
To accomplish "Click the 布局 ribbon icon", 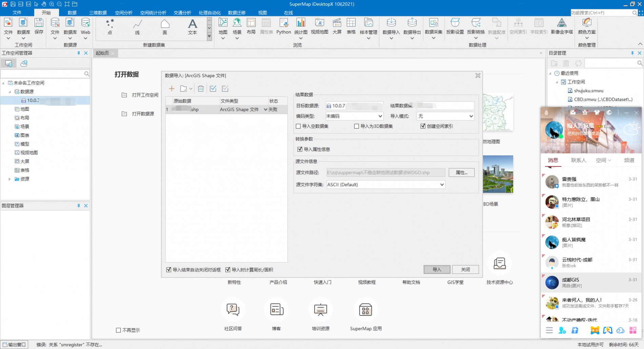I will [251, 26].
